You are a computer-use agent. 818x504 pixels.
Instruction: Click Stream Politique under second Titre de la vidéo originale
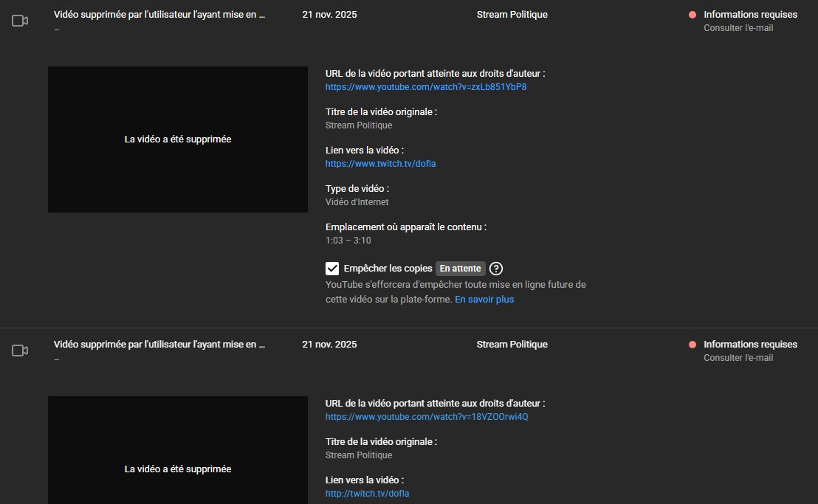tap(359, 455)
